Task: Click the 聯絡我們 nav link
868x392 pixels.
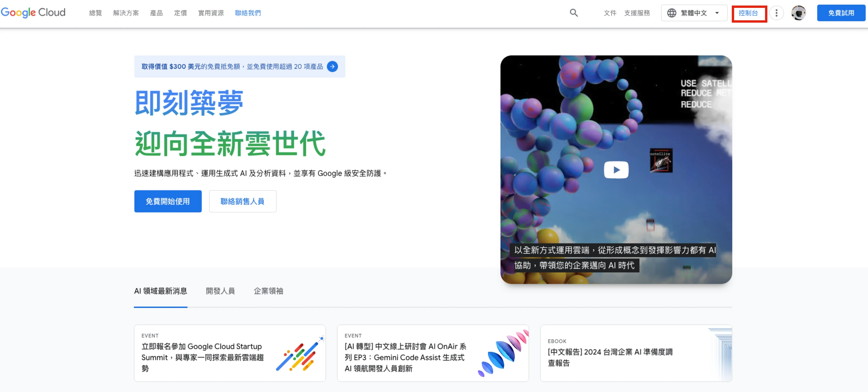Action: 248,13
